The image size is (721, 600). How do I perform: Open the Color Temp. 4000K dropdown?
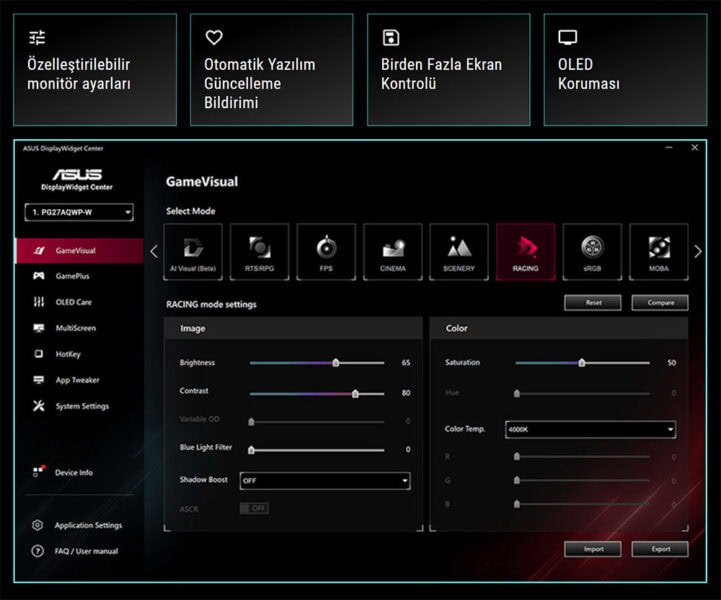pos(590,429)
